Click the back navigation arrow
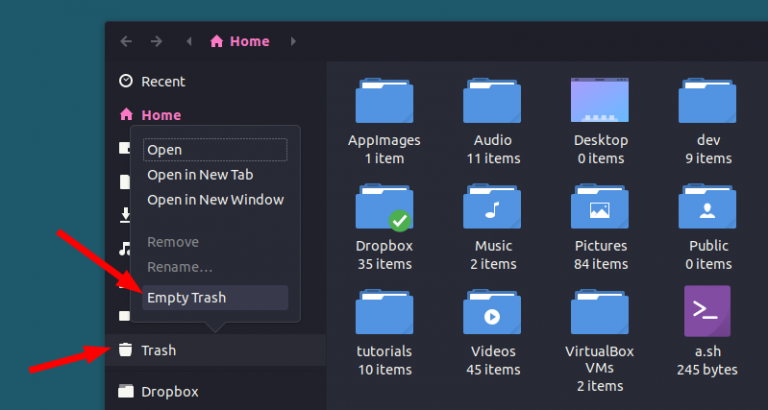The width and height of the screenshot is (768, 410). pyautogui.click(x=126, y=41)
